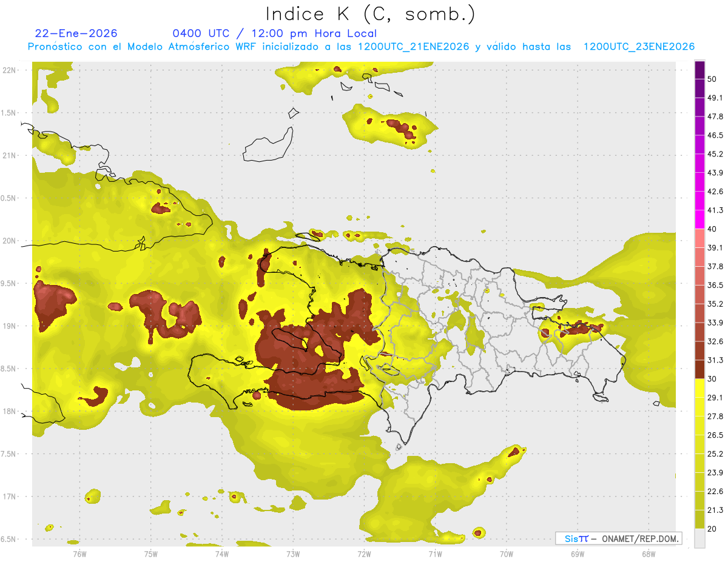The width and height of the screenshot is (728, 562).
Task: Click the '25.2' color scale value
Action: 715,454
